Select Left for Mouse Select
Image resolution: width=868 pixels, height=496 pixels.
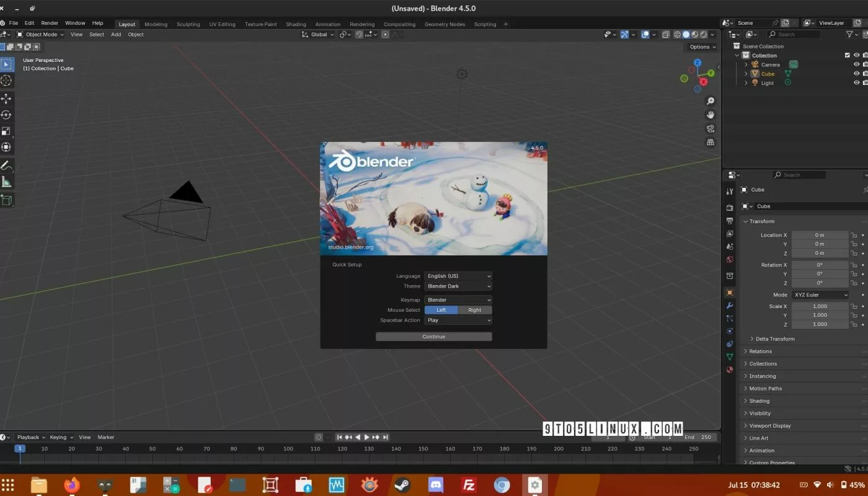(441, 310)
